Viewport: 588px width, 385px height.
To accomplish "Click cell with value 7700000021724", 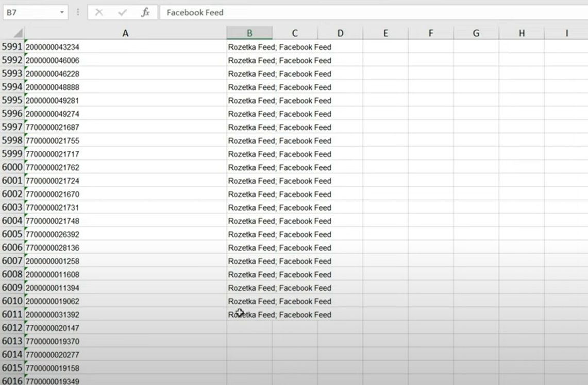I will click(126, 181).
